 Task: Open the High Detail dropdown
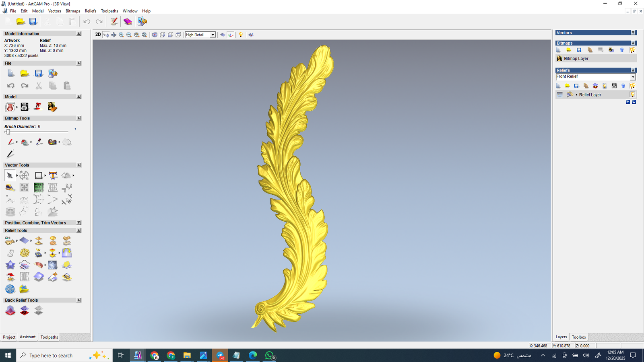pyautogui.click(x=213, y=35)
